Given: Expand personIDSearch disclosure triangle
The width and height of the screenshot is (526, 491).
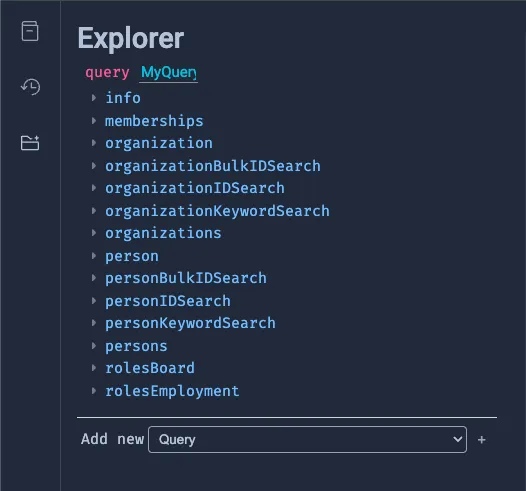Looking at the screenshot, I should tap(94, 301).
